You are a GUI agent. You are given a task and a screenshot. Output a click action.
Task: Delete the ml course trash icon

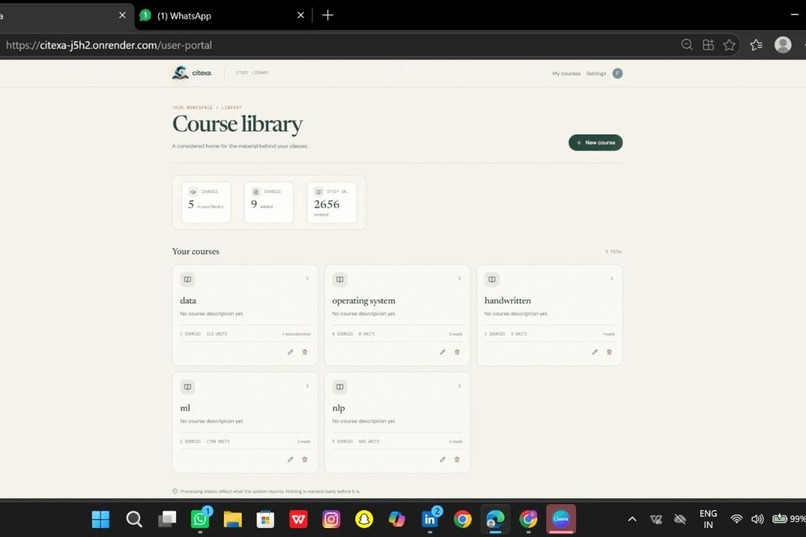pos(305,459)
